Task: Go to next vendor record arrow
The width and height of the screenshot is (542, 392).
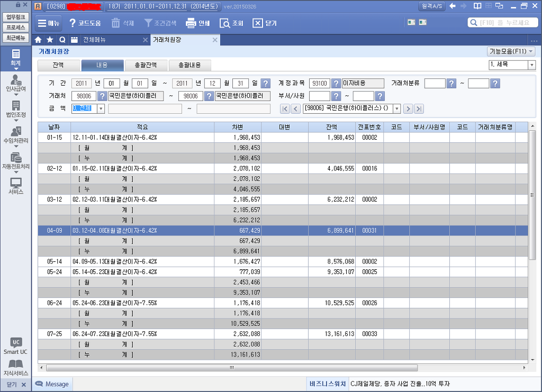Action: [x=408, y=109]
